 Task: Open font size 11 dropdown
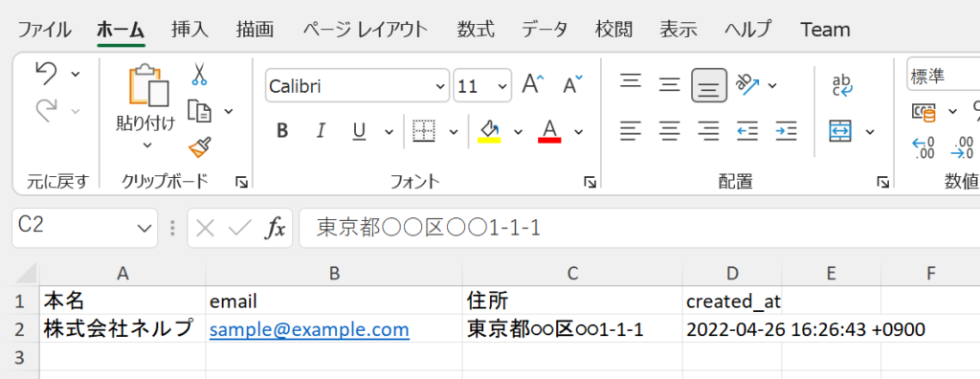click(x=502, y=86)
